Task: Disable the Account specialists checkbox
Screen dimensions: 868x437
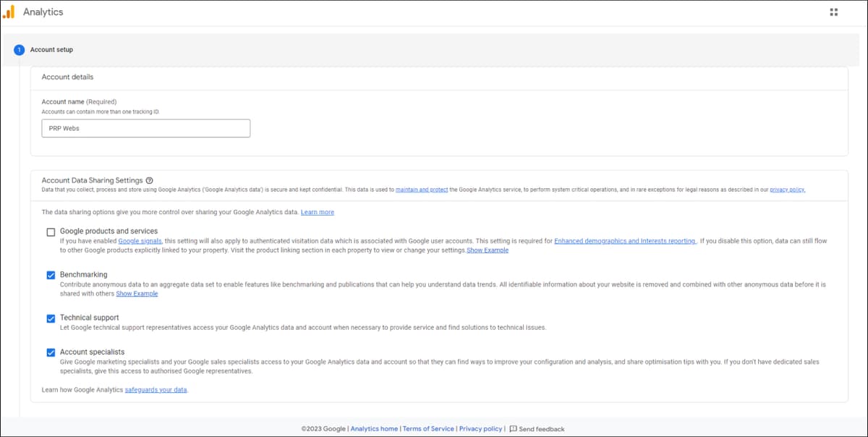Action: pyautogui.click(x=51, y=352)
